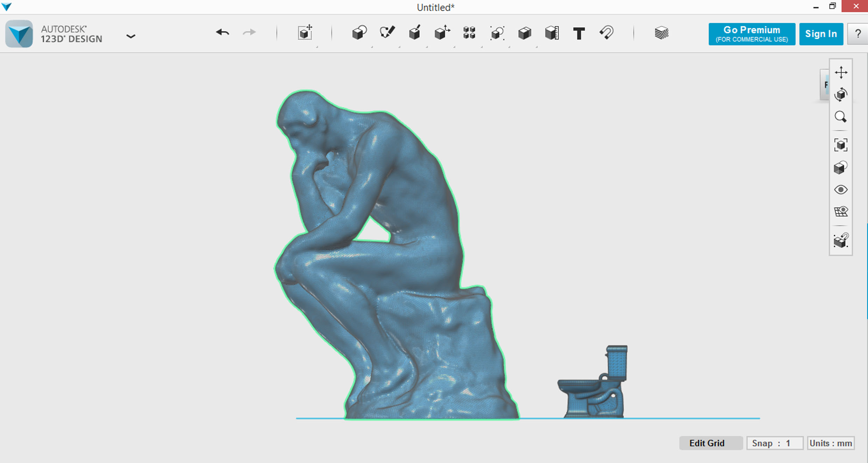Toggle the Snap magnet tool
The height and width of the screenshot is (463, 868).
607,33
